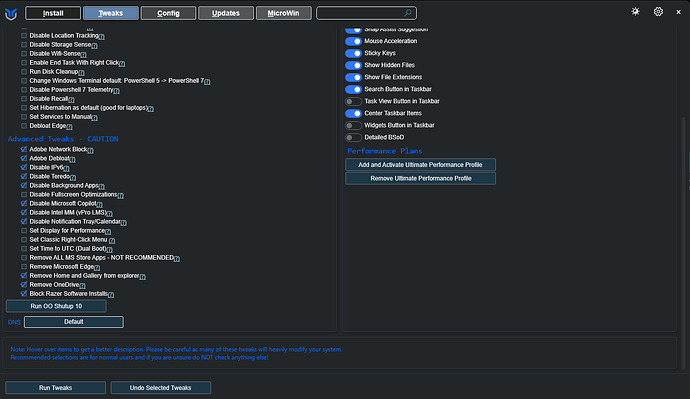The height and width of the screenshot is (399, 690).
Task: Click inside the top search field
Action: (x=361, y=13)
